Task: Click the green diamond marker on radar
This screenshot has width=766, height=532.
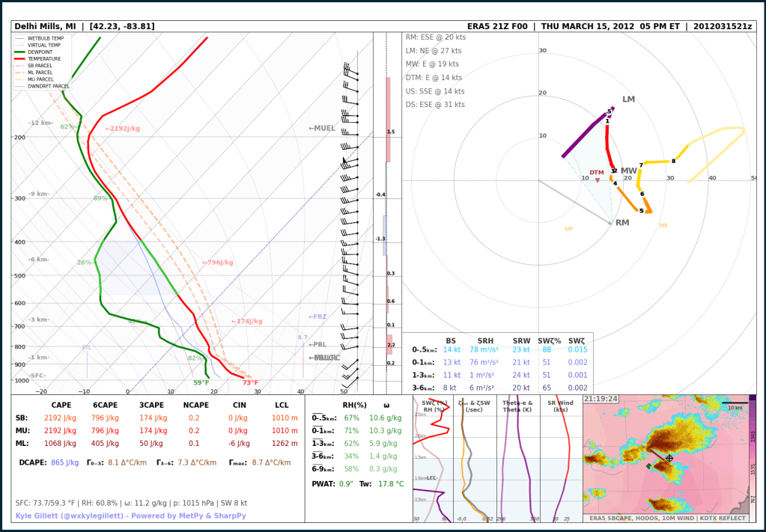Action: coord(648,466)
